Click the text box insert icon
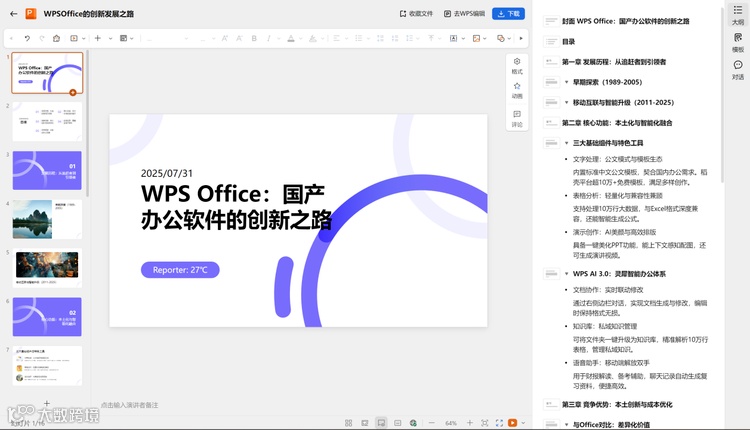Screen dimensions: 750x430 click(x=453, y=38)
